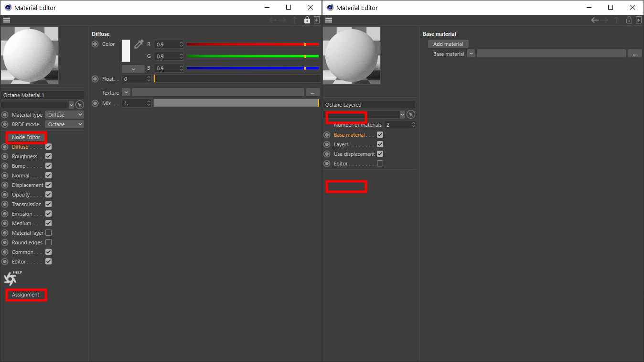Click the R value stepper arrows
This screenshot has height=362, width=644.
[x=181, y=44]
